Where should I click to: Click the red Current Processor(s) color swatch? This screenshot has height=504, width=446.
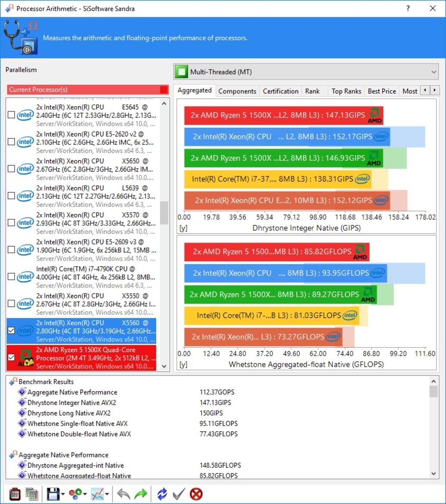pos(164,90)
